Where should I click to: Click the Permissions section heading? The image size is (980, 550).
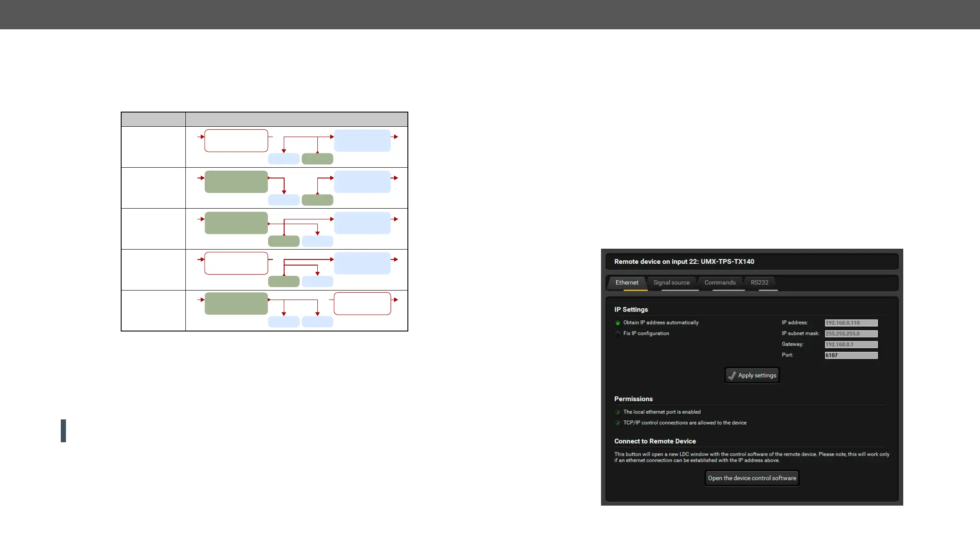click(633, 399)
